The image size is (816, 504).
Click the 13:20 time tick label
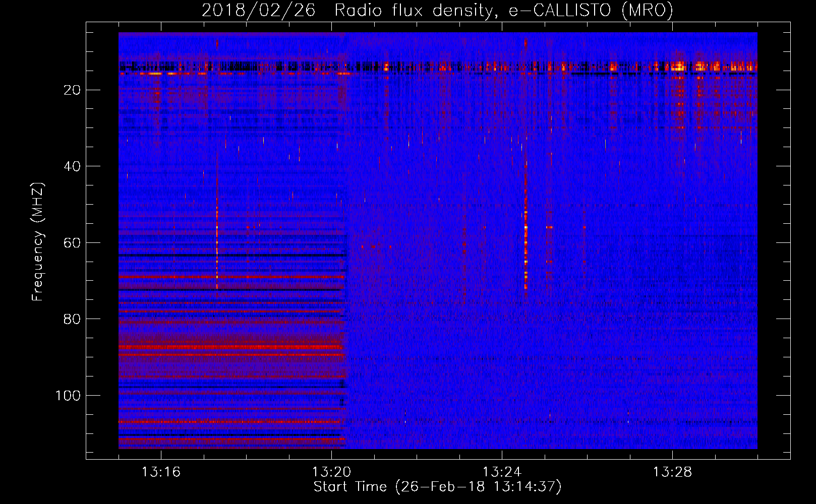click(x=331, y=472)
